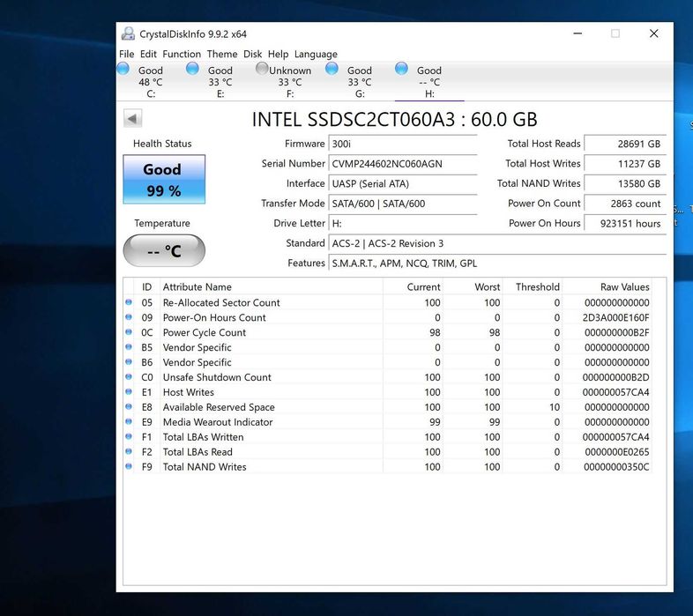The width and height of the screenshot is (693, 616).
Task: Click Power On Count value 2863 count
Action: [x=625, y=204]
